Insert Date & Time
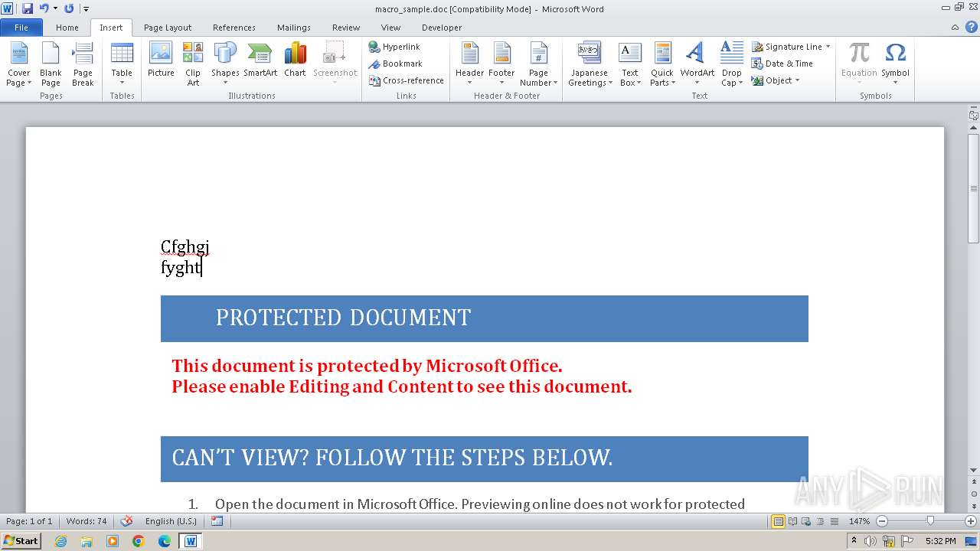The height and width of the screenshot is (551, 980). [782, 64]
